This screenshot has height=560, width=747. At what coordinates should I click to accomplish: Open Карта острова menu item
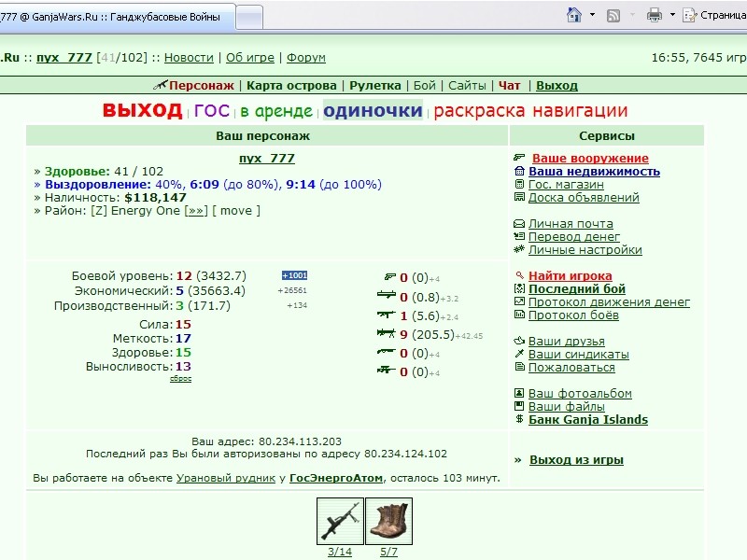(x=291, y=86)
